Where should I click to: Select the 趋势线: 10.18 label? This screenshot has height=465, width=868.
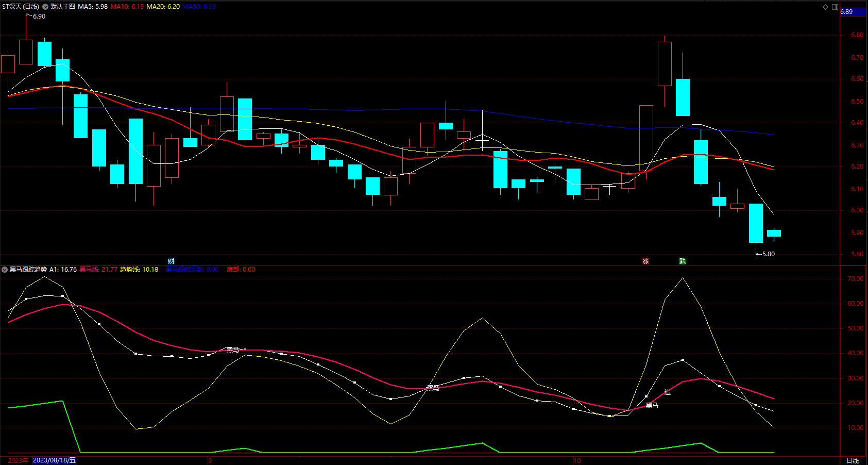139,270
